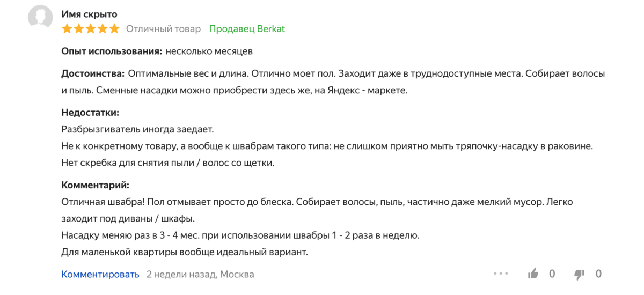The width and height of the screenshot is (644, 295).
Task: Click the Недостатки heading
Action: tap(90, 113)
